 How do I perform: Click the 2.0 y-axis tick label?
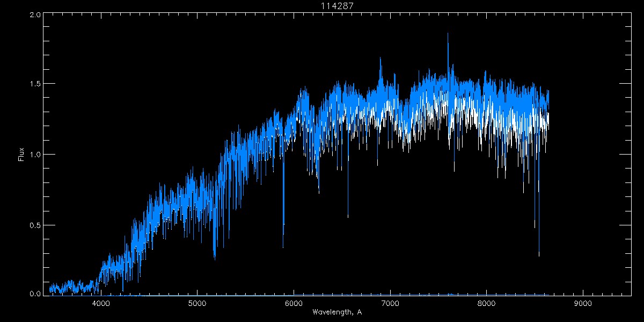[x=35, y=15]
